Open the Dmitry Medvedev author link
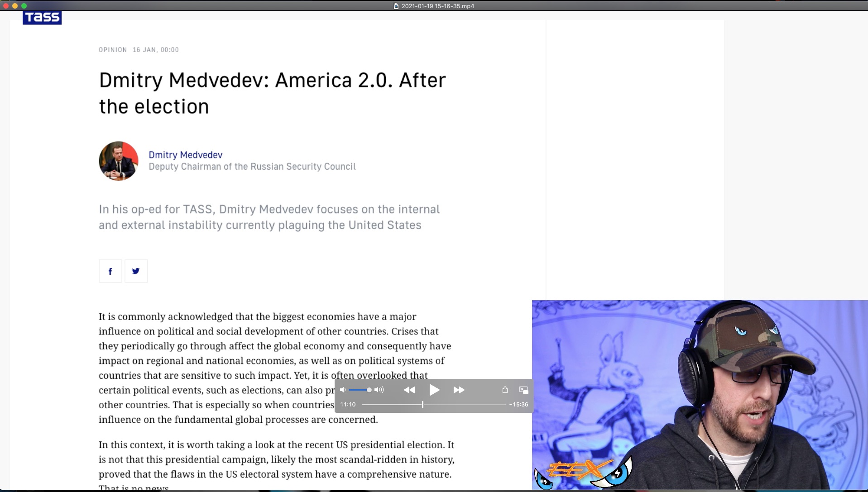This screenshot has height=492, width=868. click(185, 155)
